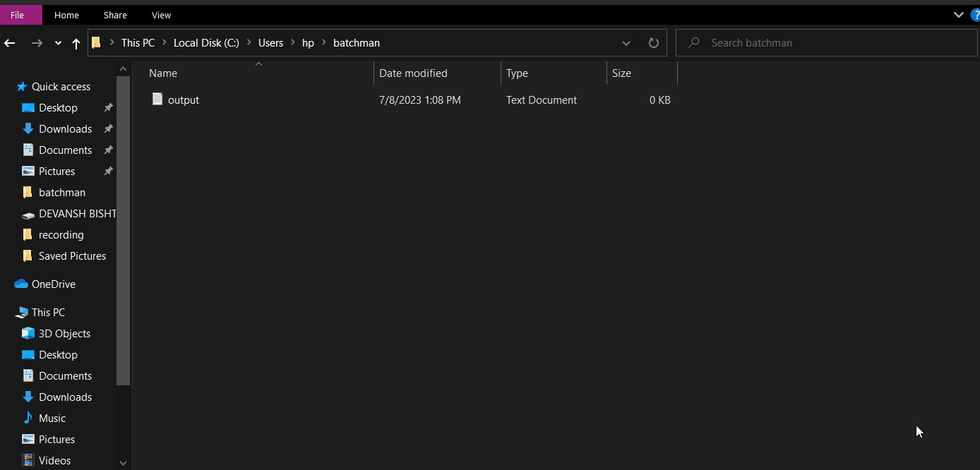The image size is (980, 470).
Task: Open Saved Pictures folder in sidebar
Action: pos(72,255)
